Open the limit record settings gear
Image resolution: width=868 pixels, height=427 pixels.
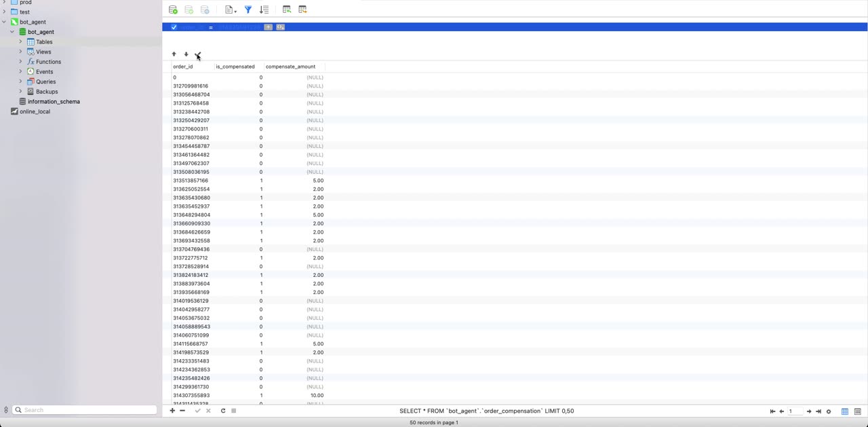pos(829,411)
